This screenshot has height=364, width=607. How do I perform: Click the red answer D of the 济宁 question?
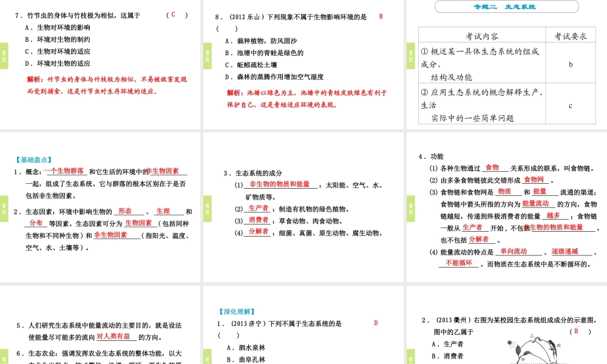coord(376,323)
